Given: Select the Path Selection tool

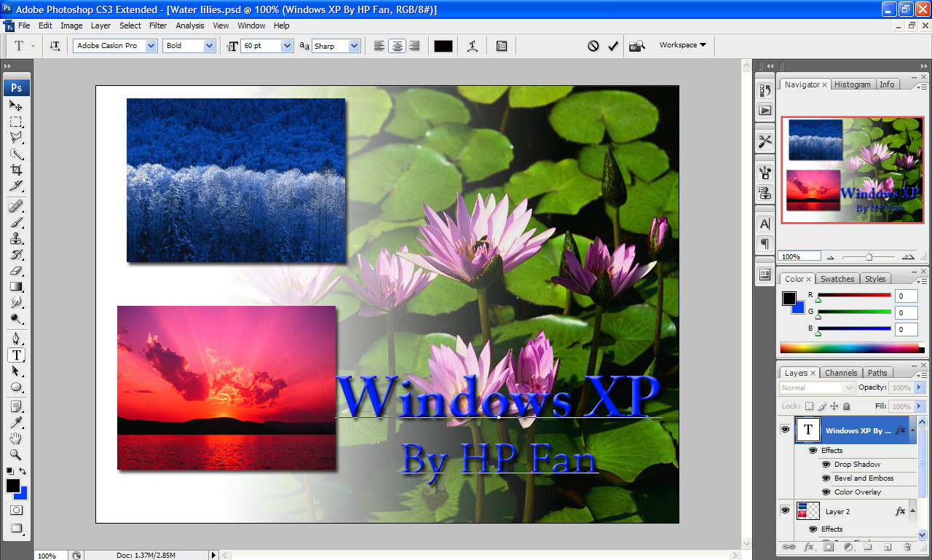Looking at the screenshot, I should click(16, 371).
